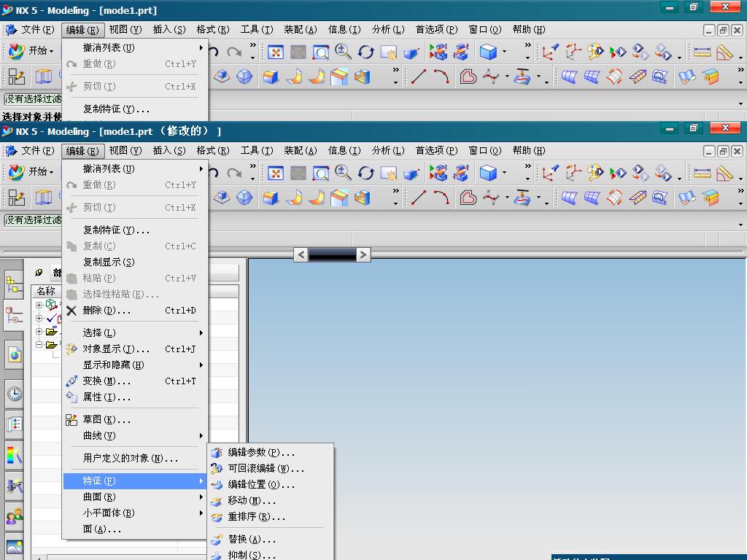Viewport: 747px width, 560px height.
Task: Open 显示和隐藏(H) submenu in Edit menu
Action: [135, 365]
